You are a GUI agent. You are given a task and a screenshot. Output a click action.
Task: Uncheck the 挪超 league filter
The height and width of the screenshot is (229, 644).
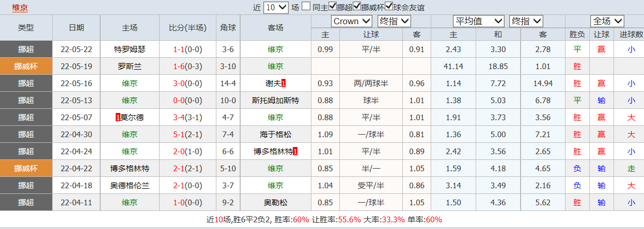[333, 7]
